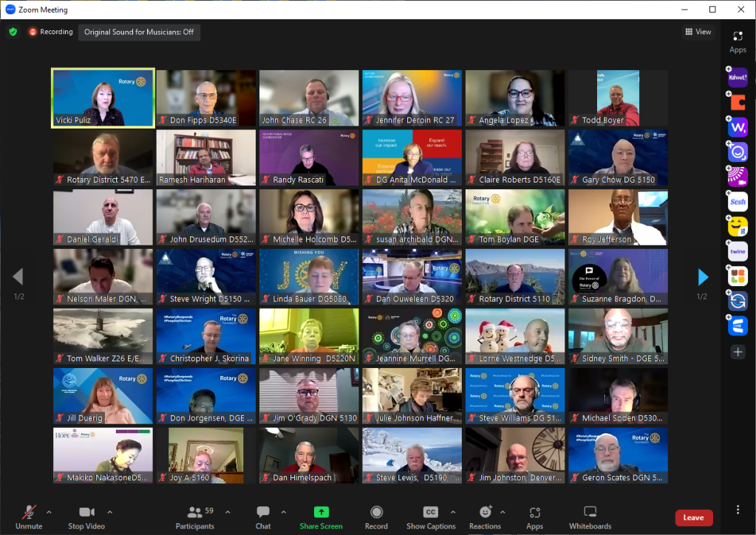Launch the Sesh app from sidebar
The height and width of the screenshot is (535, 756).
coord(738,201)
